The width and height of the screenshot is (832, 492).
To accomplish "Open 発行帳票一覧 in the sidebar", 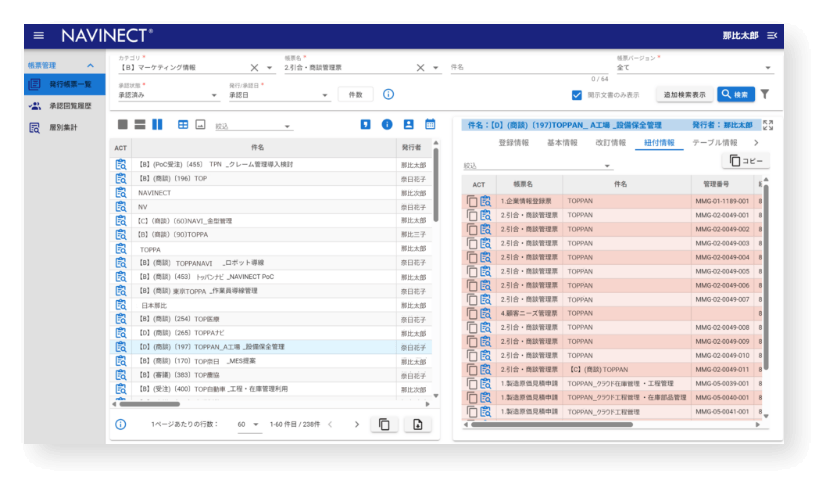I will (65, 84).
